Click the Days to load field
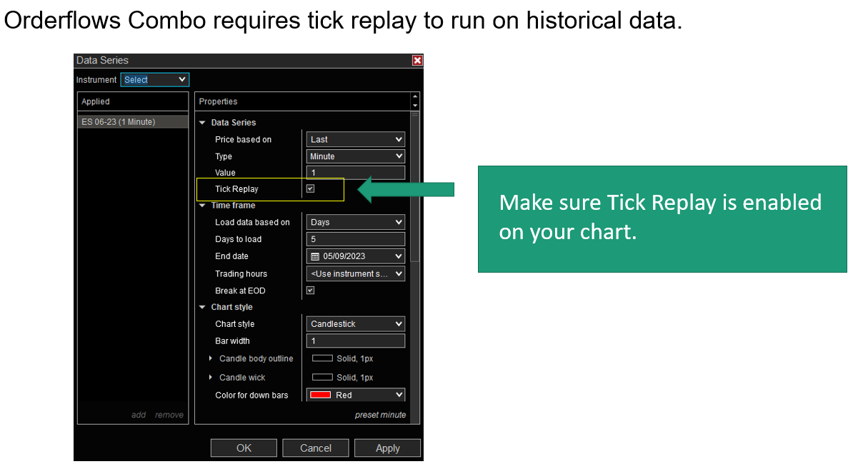This screenshot has width=868, height=469. [x=356, y=239]
